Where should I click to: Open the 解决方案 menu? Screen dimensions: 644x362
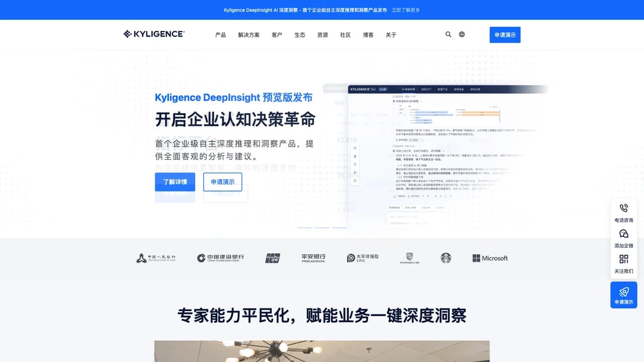(249, 35)
